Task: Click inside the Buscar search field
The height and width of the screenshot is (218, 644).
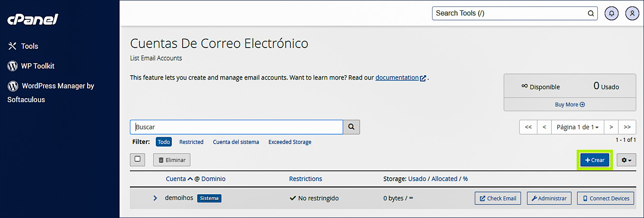Action: [237, 127]
